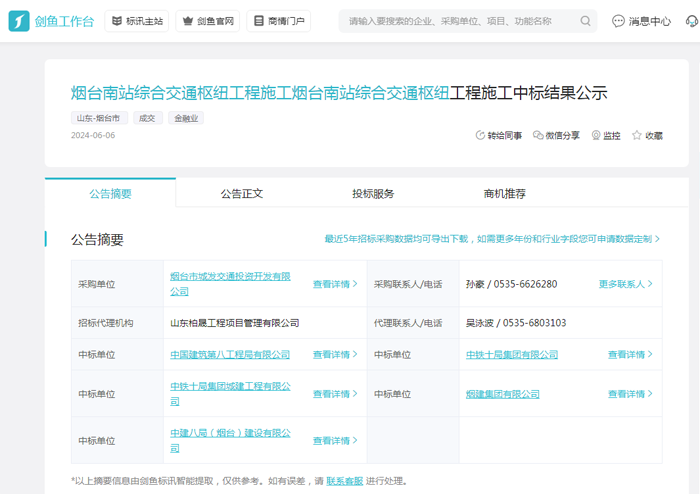Open 消息中心 message icon
This screenshot has height=494, width=700.
click(x=619, y=21)
